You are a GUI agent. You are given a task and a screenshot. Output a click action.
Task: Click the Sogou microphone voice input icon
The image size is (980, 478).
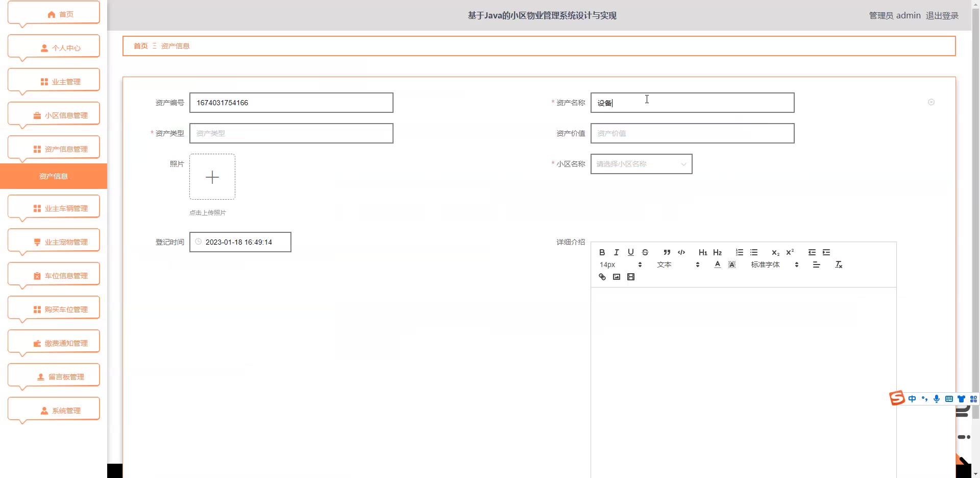(x=937, y=399)
